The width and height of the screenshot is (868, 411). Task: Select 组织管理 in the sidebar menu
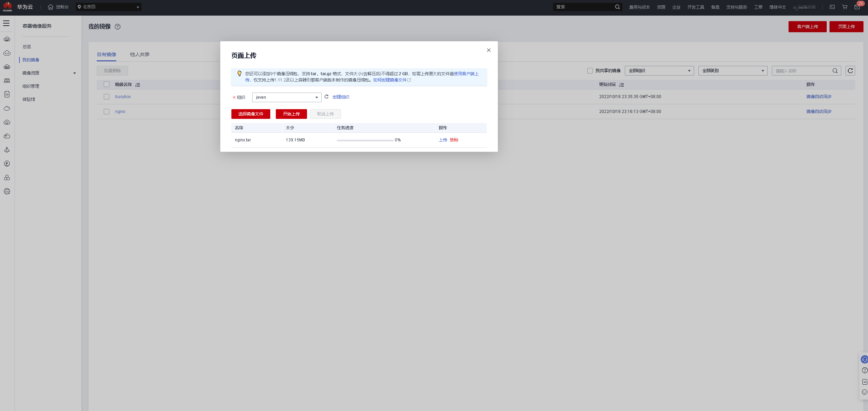pos(31,86)
